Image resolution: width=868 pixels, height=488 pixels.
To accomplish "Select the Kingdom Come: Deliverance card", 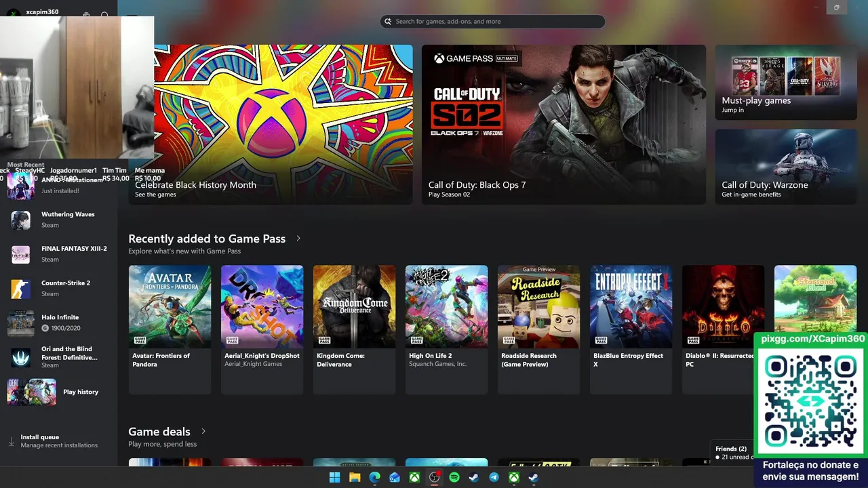I will [354, 329].
